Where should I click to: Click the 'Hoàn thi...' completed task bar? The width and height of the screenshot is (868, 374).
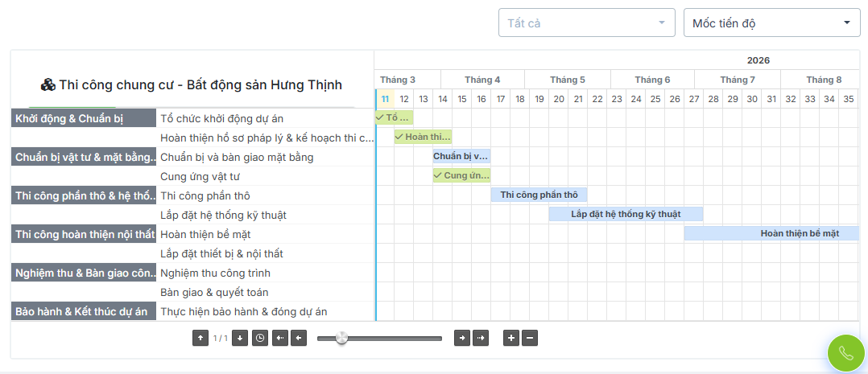coord(423,137)
